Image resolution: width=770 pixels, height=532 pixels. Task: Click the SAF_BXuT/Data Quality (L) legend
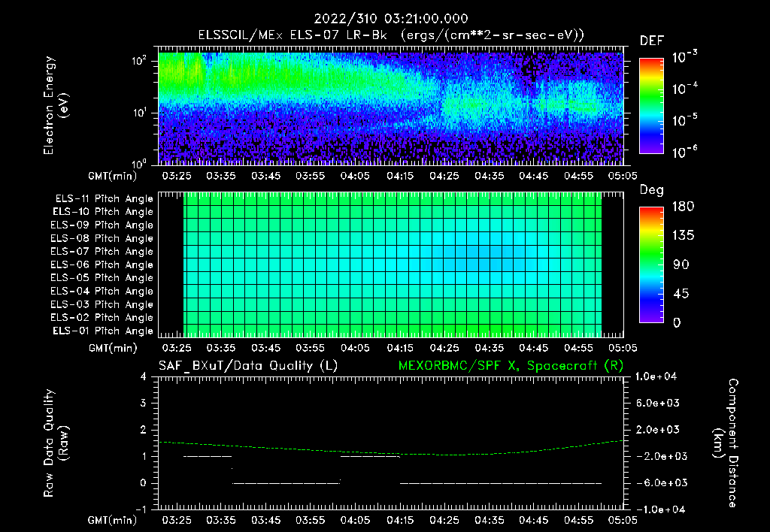click(x=248, y=366)
